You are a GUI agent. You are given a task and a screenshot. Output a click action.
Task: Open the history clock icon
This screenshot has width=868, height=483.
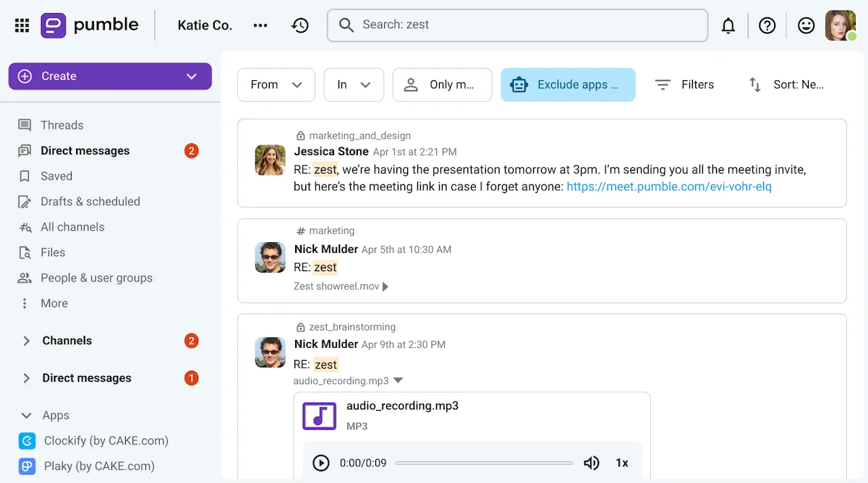click(300, 25)
